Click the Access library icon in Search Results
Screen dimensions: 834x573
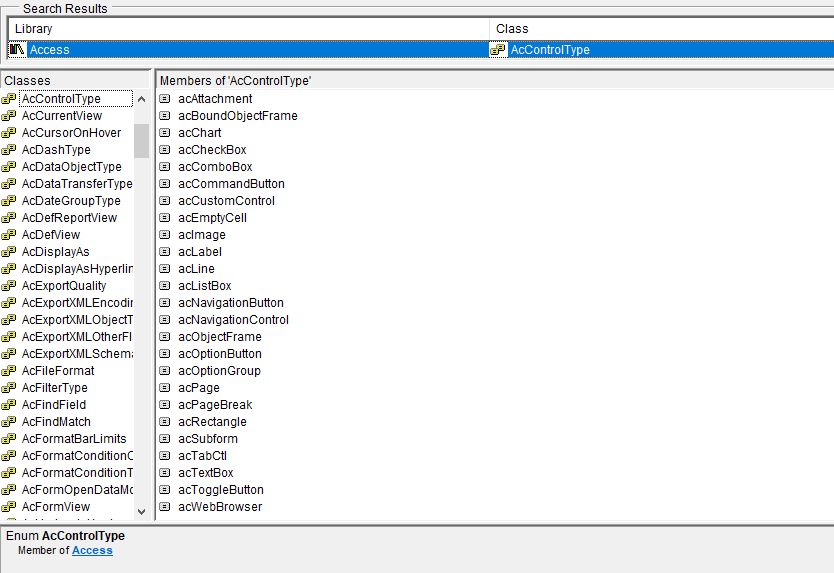click(x=17, y=49)
